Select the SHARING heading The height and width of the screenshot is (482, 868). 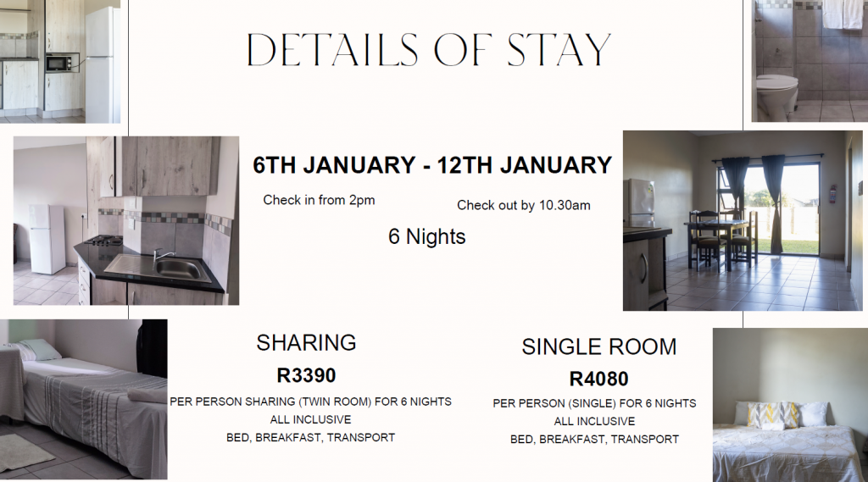coord(306,342)
